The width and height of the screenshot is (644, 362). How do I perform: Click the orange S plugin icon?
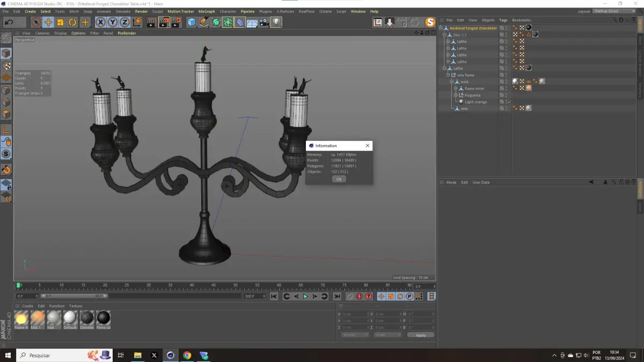pyautogui.click(x=430, y=22)
